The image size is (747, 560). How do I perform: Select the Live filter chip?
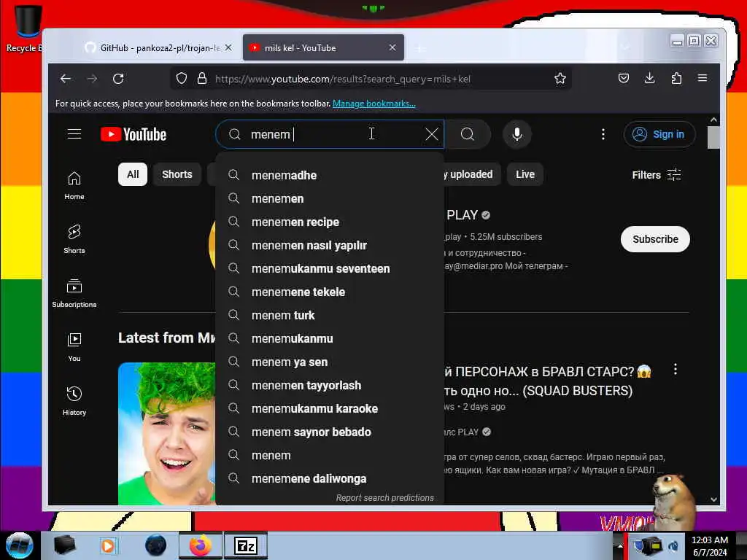[x=525, y=174]
